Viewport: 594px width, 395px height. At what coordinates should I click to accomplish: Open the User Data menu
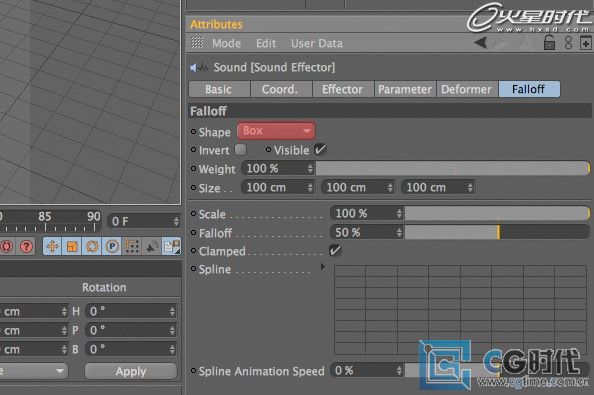[317, 43]
